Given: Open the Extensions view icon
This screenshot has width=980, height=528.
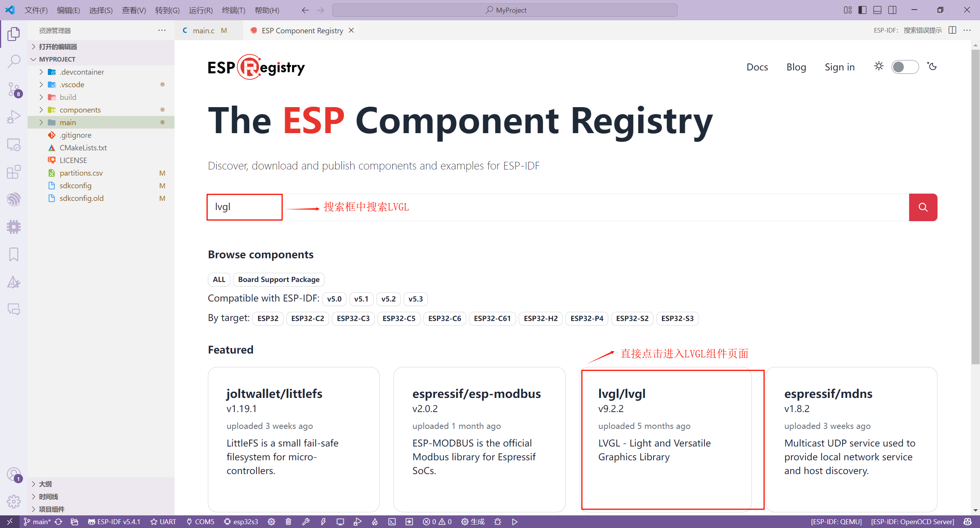Looking at the screenshot, I should pos(14,172).
